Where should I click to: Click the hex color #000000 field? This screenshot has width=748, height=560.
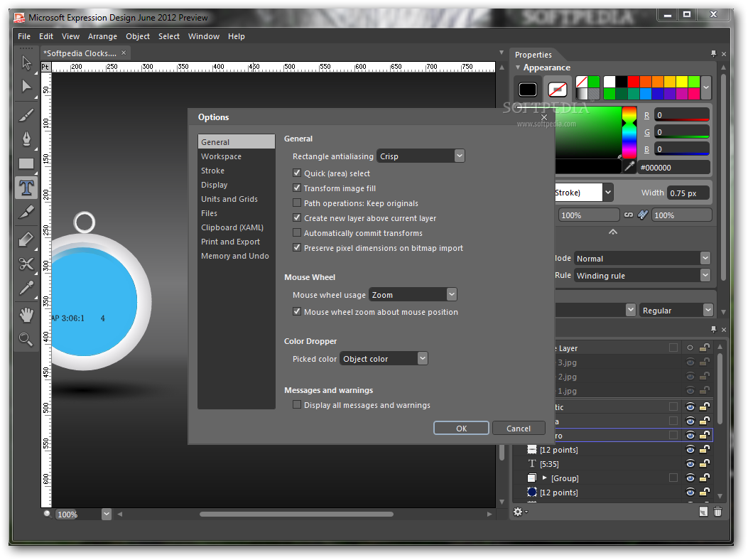coord(673,168)
